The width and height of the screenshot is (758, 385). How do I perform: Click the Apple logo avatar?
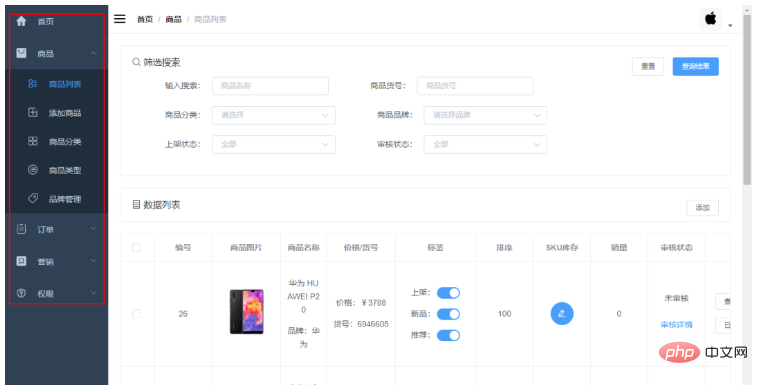[710, 19]
